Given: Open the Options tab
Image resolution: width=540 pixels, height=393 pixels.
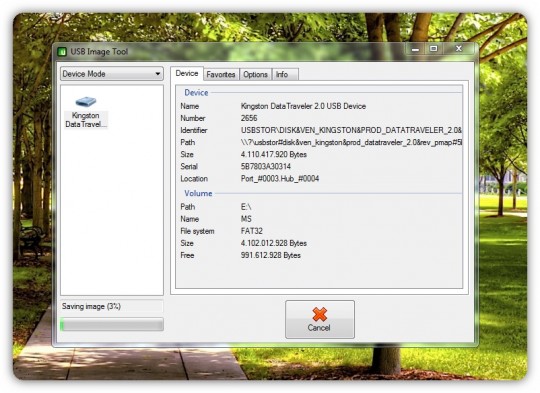Looking at the screenshot, I should [x=256, y=74].
